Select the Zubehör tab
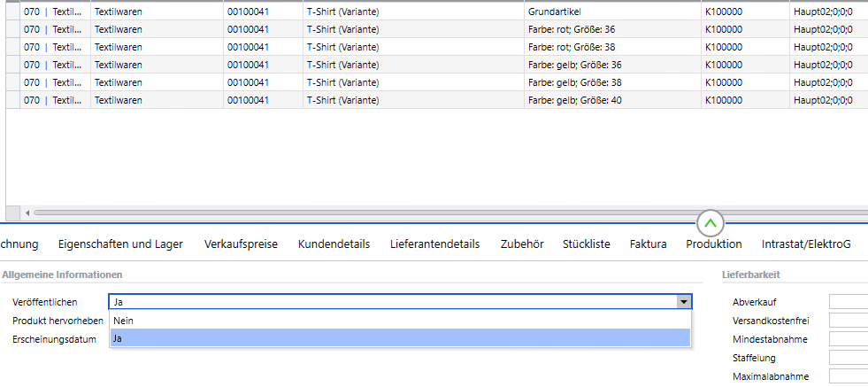The image size is (868, 387). (521, 244)
